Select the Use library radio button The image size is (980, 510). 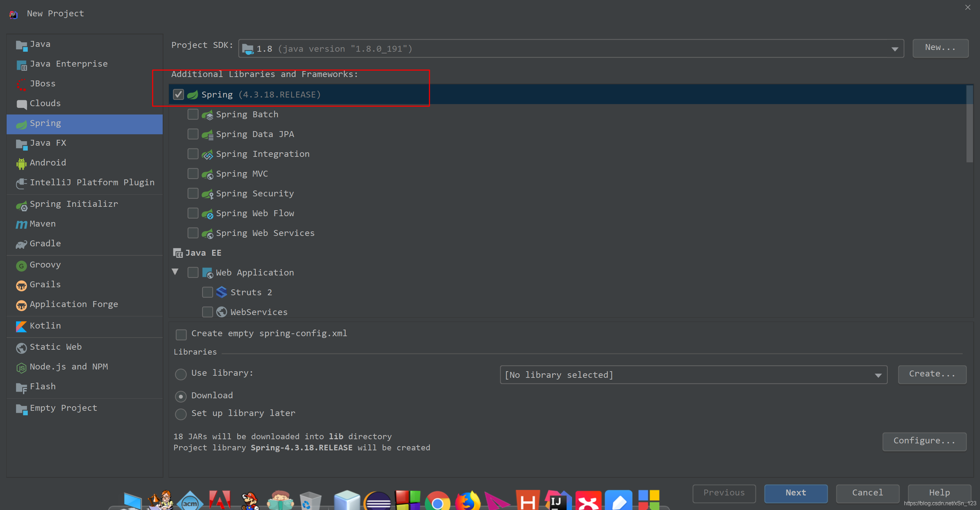181,374
